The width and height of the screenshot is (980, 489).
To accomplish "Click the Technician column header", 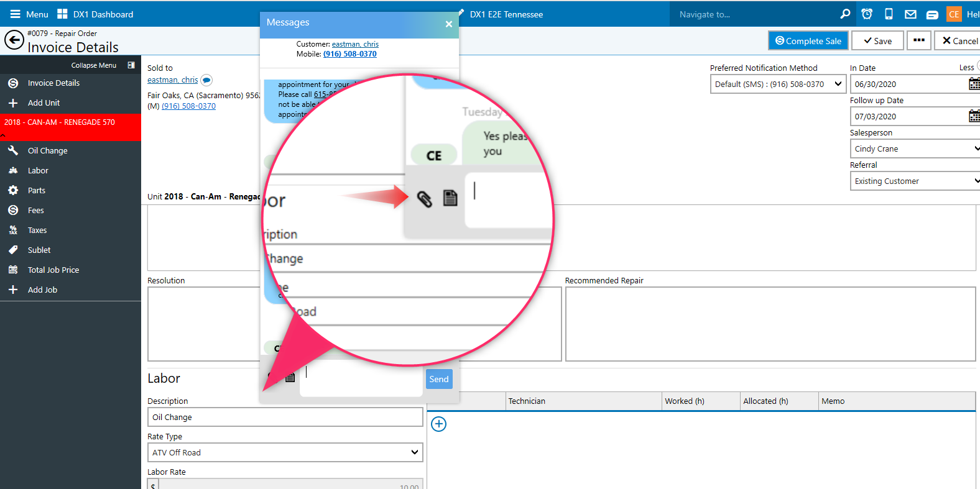I will pos(583,401).
